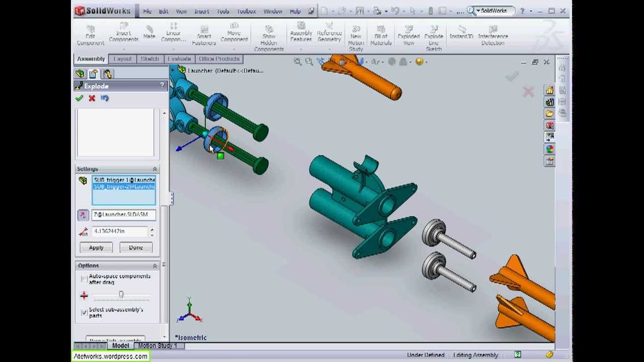Viewport: 644px width, 362px height.
Task: Open the View menu
Action: 181,11
